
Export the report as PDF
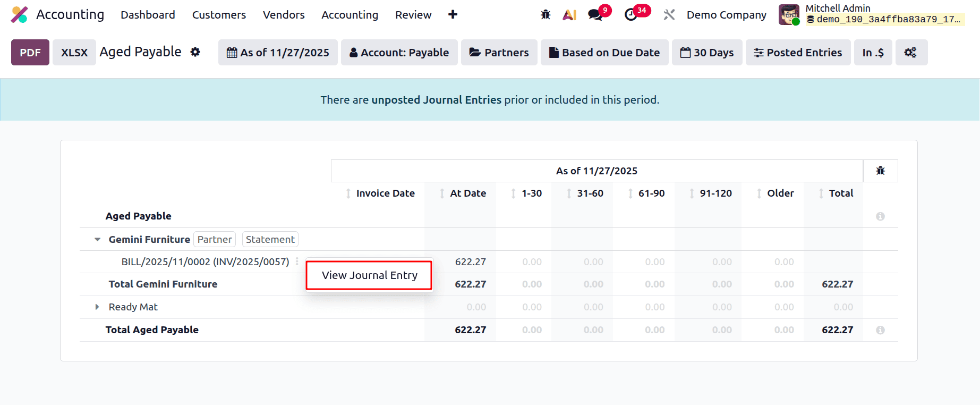click(30, 52)
